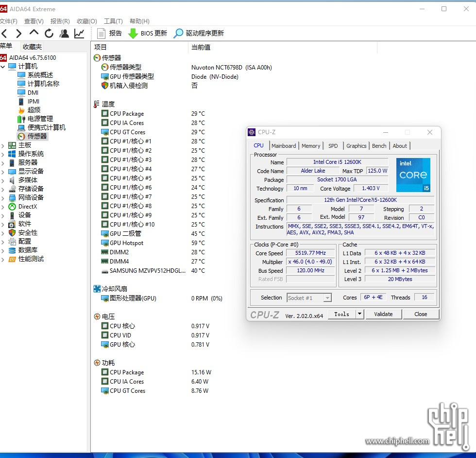476x458 pixels.
Task: Click the Back navigation arrow in AIDA64 toolbar
Action: (x=4, y=33)
